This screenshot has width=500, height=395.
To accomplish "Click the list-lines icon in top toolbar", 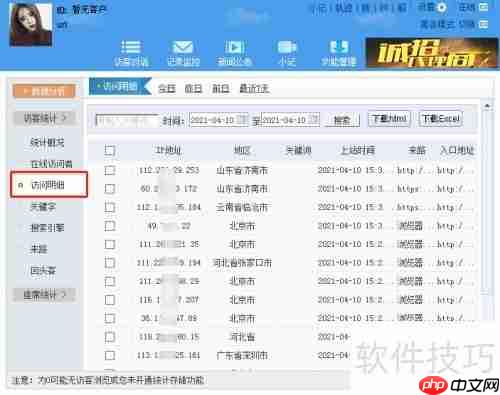I will (x=131, y=47).
